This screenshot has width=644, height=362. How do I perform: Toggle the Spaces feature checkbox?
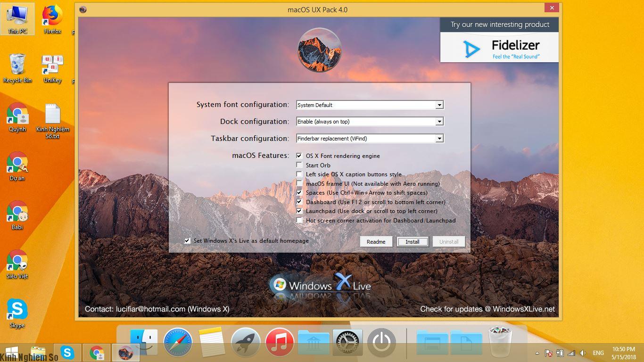click(299, 192)
